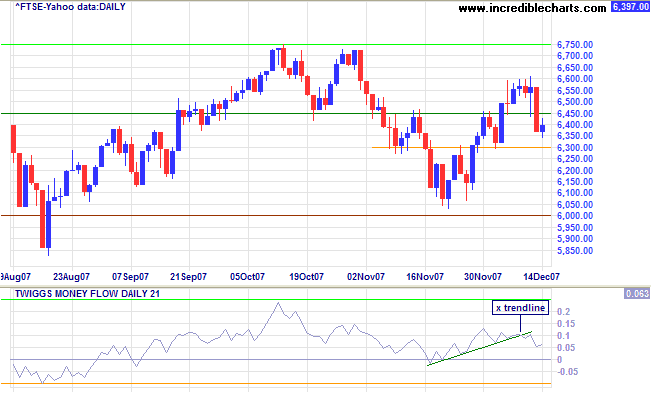
Task: Click the 6,000.00 price axis label
Action: (x=575, y=216)
